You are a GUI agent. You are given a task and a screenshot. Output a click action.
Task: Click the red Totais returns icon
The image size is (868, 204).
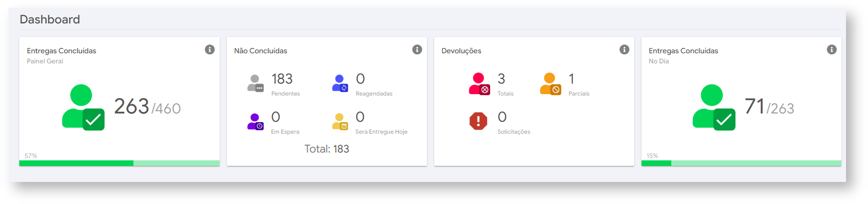point(480,84)
